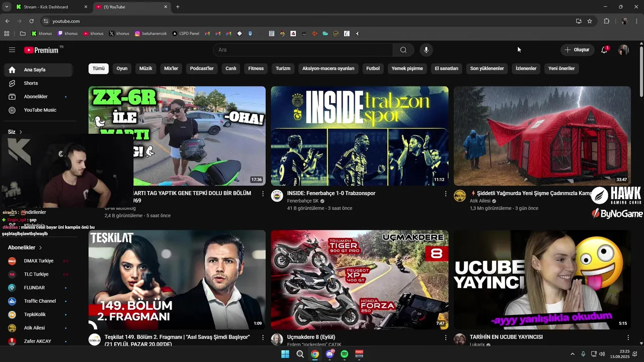Open Zafer AKCAY subscription channel
This screenshot has height=362, width=644.
(38, 341)
